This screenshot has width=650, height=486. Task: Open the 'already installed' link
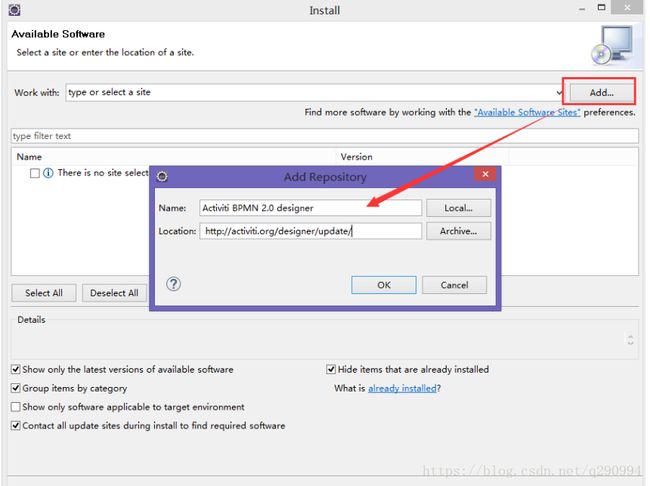point(402,389)
